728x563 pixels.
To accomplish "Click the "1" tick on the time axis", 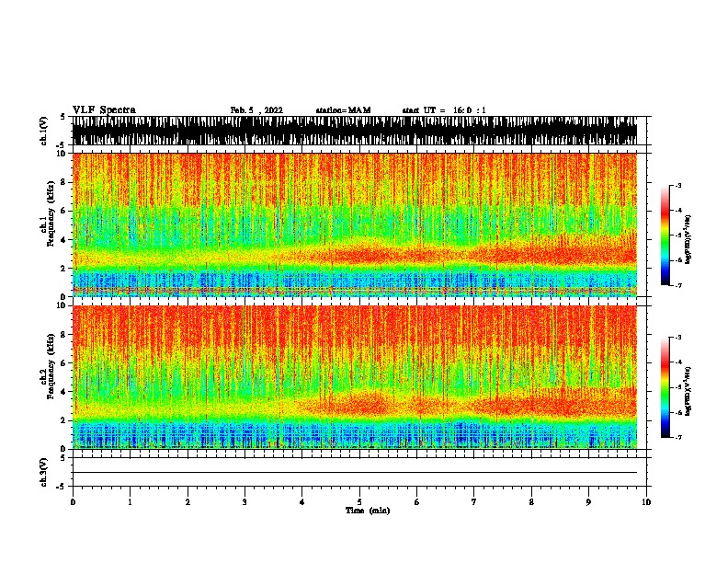I will click(x=130, y=501).
